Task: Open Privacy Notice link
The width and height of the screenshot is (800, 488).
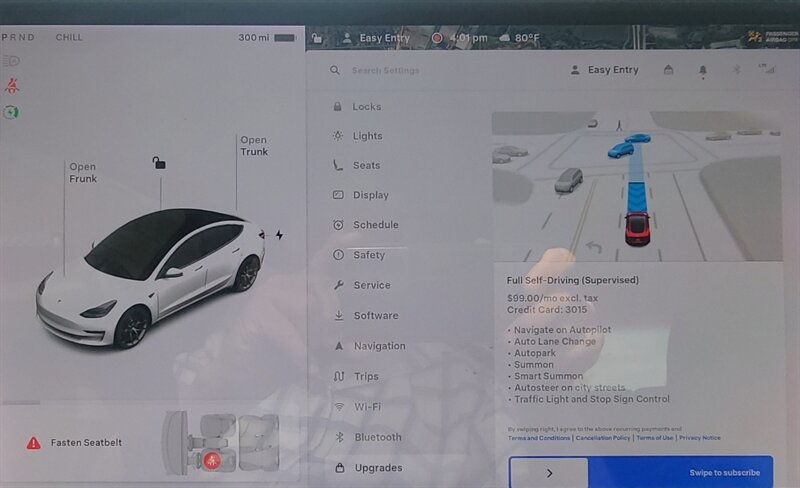Action: (x=699, y=438)
